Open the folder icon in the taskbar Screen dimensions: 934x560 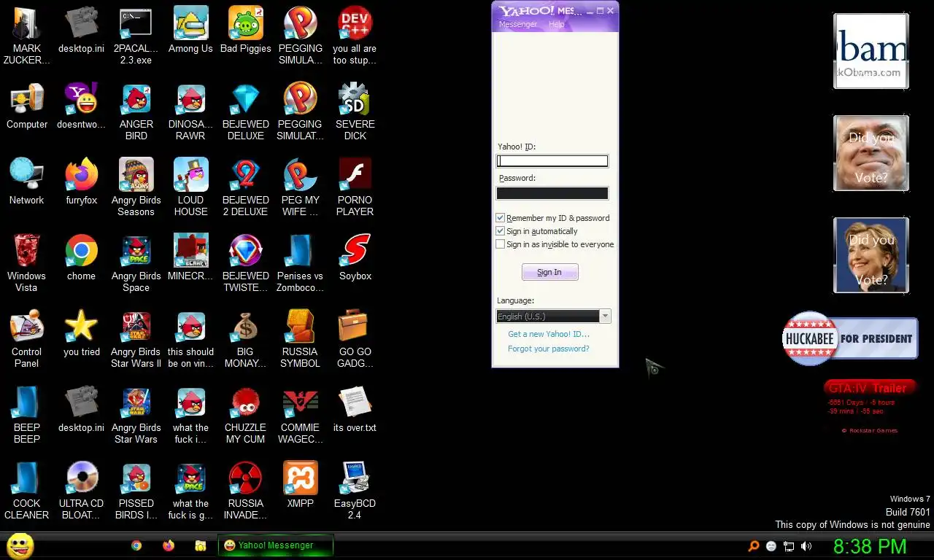pyautogui.click(x=200, y=545)
